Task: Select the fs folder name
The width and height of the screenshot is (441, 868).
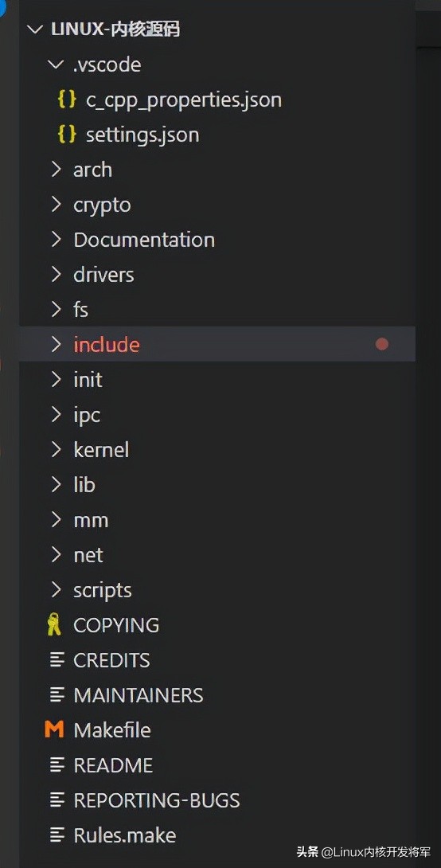Action: [x=80, y=310]
